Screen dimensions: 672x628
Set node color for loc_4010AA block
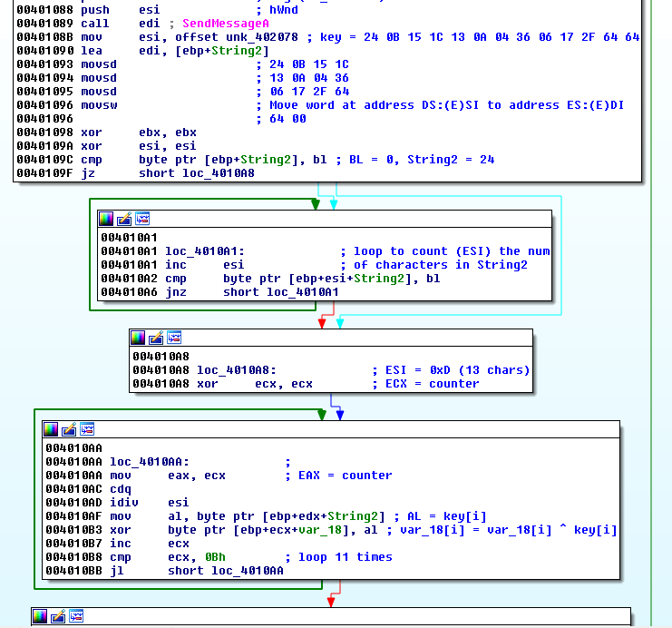click(51, 429)
